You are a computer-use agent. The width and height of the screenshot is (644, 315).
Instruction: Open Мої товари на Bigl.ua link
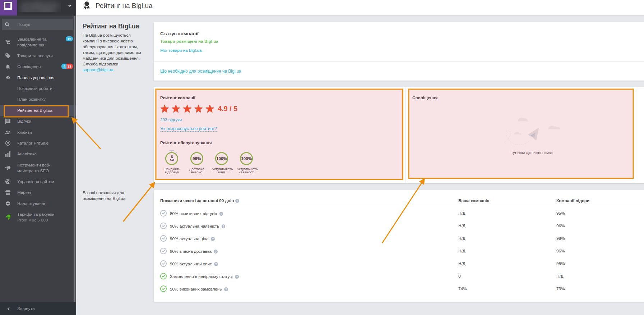tap(181, 50)
